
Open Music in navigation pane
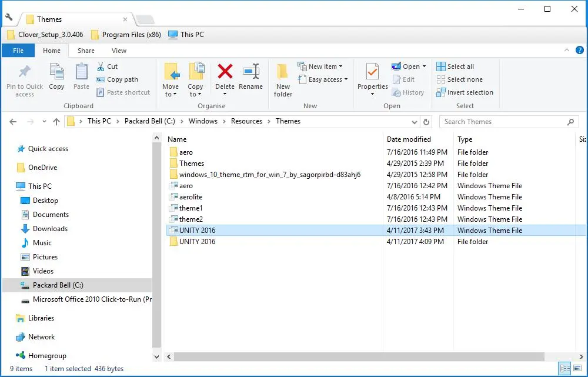tap(36, 243)
